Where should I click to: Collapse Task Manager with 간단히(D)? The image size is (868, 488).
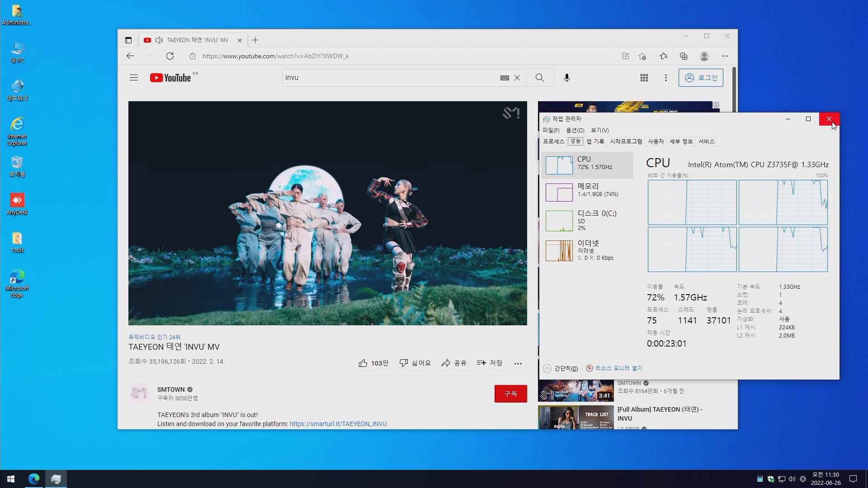(x=561, y=369)
